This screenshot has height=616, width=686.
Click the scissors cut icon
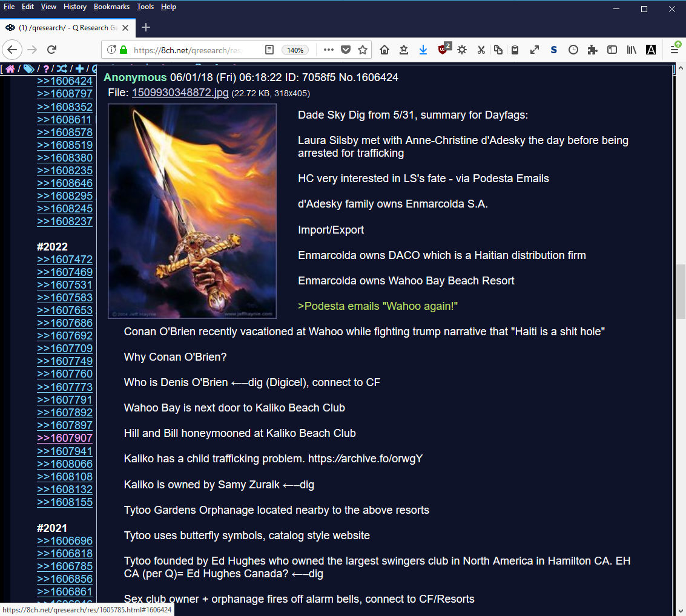coord(481,50)
